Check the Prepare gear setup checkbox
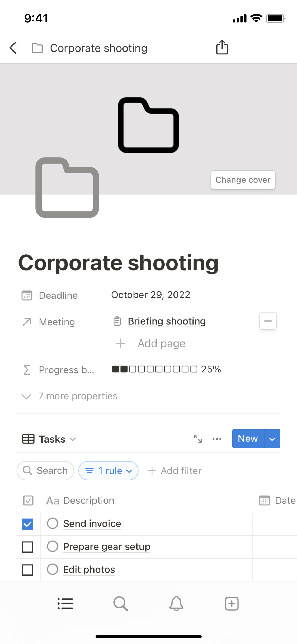297x644 pixels. click(28, 547)
